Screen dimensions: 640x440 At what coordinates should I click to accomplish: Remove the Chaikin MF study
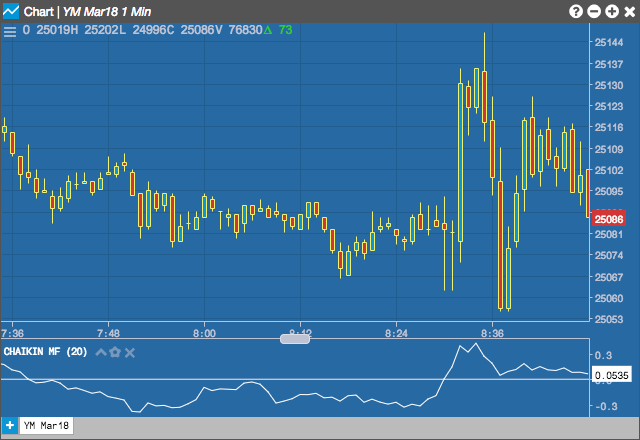[130, 353]
